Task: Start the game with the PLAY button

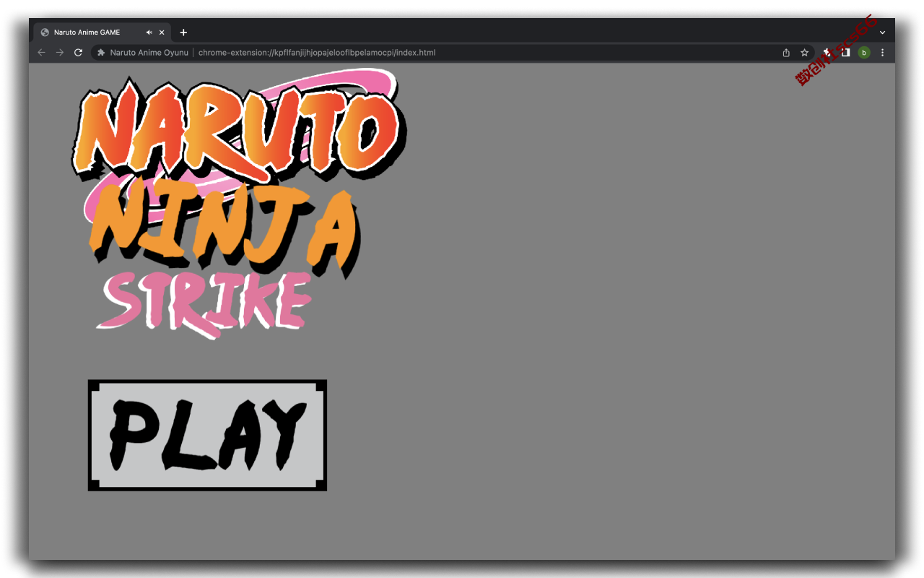Action: click(x=207, y=435)
